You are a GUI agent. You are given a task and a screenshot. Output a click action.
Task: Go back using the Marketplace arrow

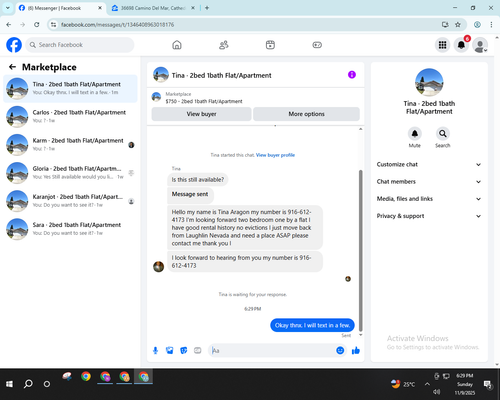click(12, 67)
